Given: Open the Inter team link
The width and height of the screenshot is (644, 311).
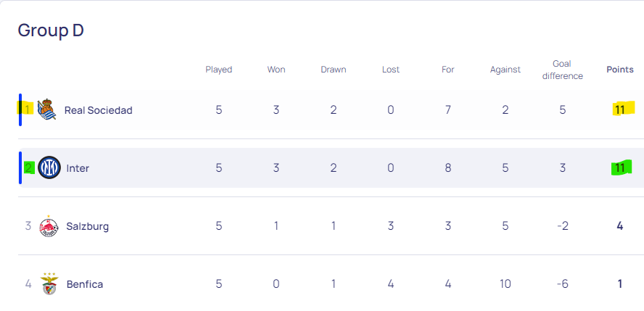Looking at the screenshot, I should coord(78,168).
